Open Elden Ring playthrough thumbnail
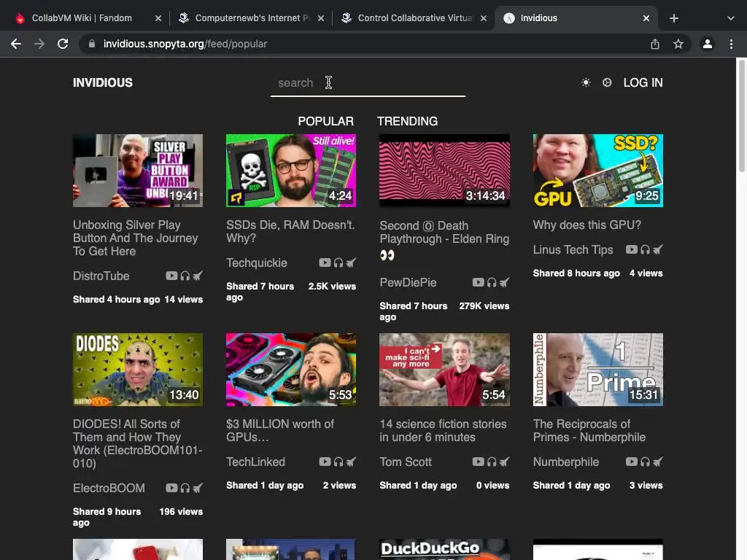 pos(444,171)
